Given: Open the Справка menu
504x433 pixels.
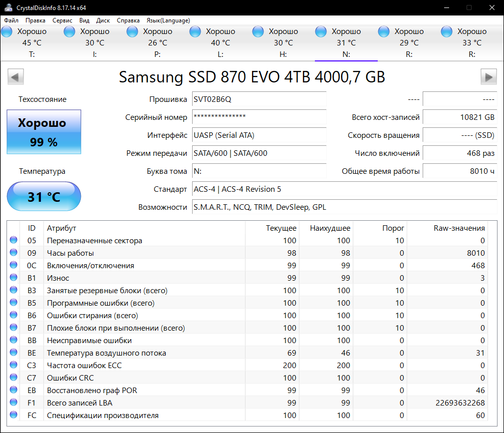Looking at the screenshot, I should (x=128, y=20).
